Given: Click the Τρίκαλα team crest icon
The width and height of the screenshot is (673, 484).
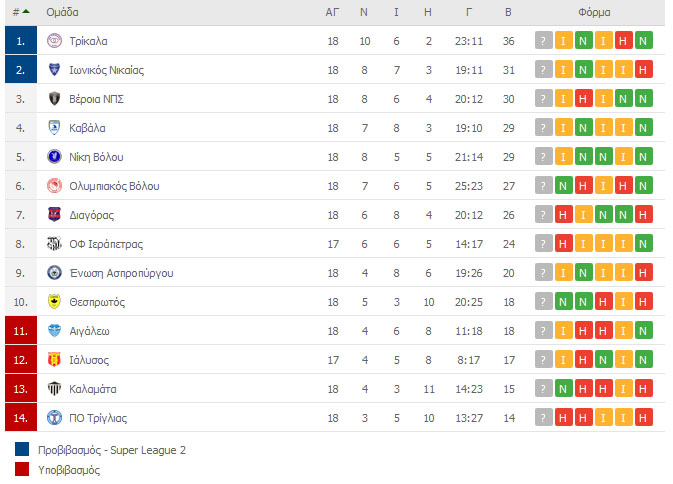Looking at the screenshot, I should (x=54, y=41).
